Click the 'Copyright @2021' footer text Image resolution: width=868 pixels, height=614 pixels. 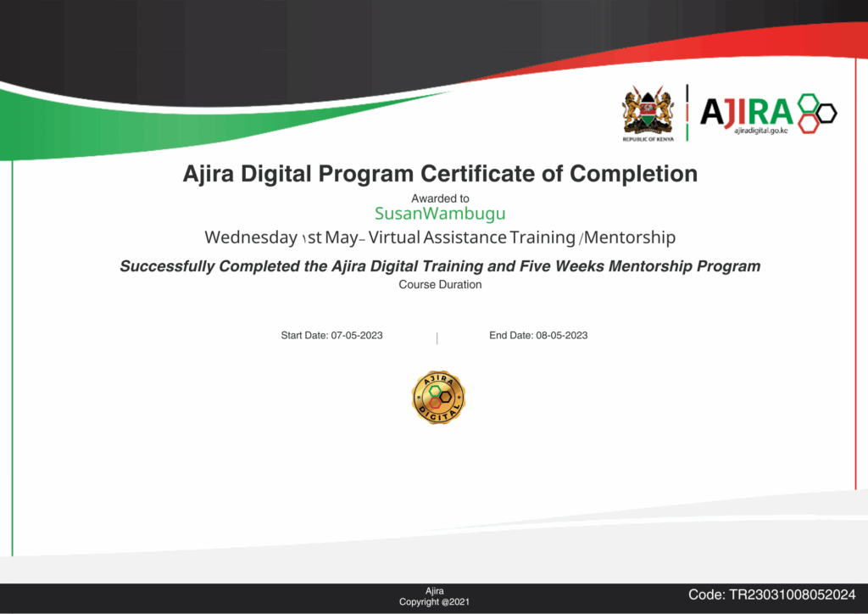click(x=433, y=601)
